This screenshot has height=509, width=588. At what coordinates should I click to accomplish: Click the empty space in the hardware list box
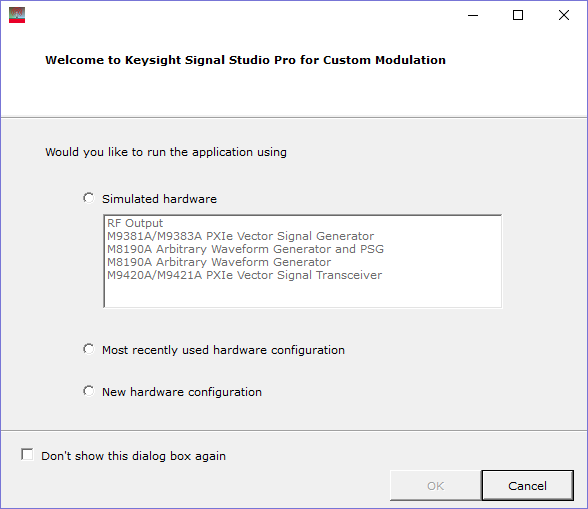click(x=302, y=294)
